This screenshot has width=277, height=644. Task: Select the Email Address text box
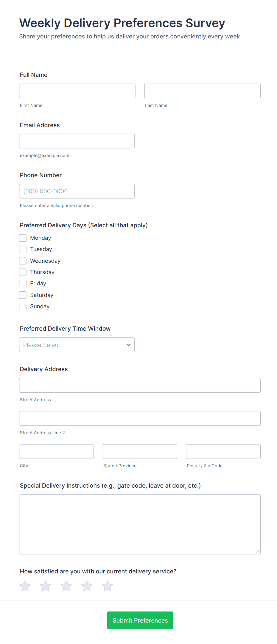pyautogui.click(x=77, y=141)
